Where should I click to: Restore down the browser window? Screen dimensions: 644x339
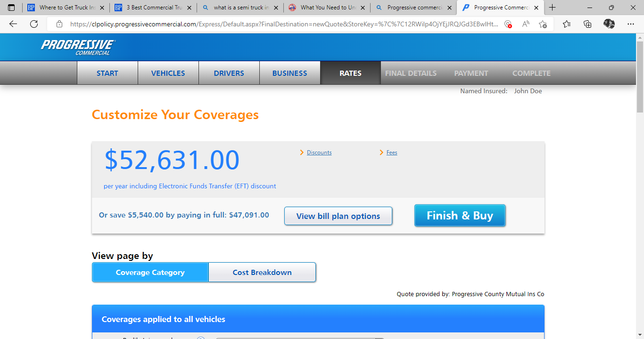coord(611,8)
